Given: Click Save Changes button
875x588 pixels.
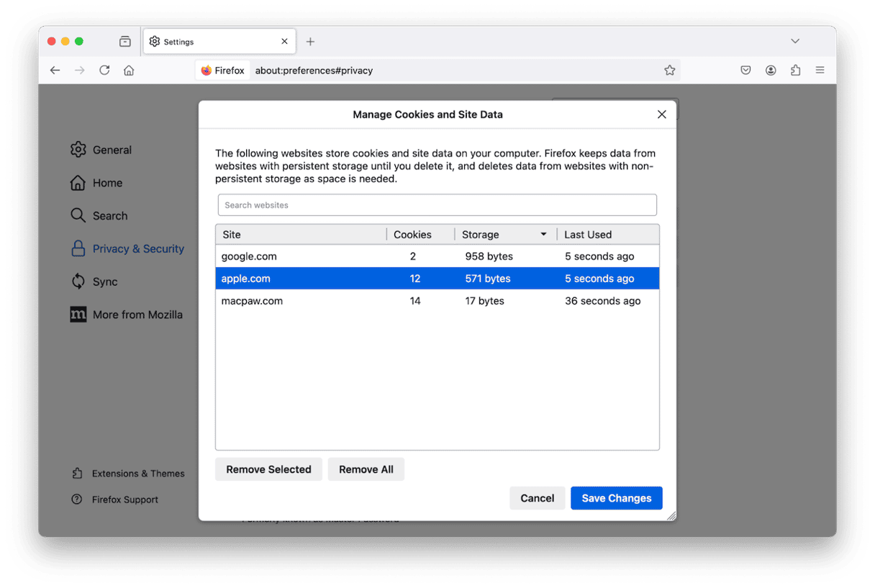Looking at the screenshot, I should pyautogui.click(x=617, y=498).
